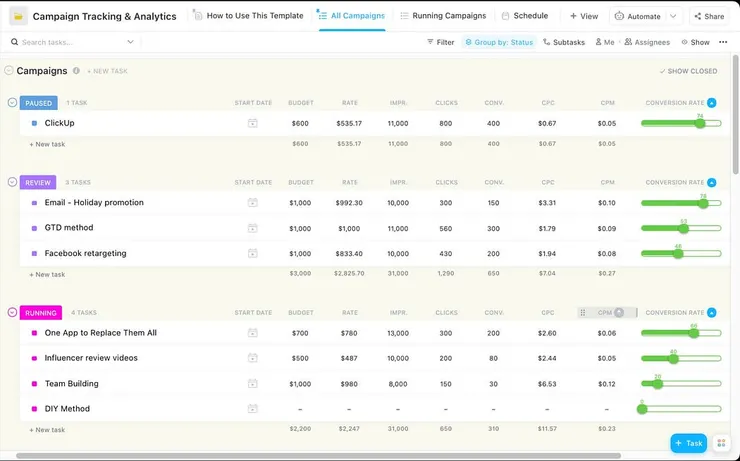Toggle Assignees filter

click(647, 42)
